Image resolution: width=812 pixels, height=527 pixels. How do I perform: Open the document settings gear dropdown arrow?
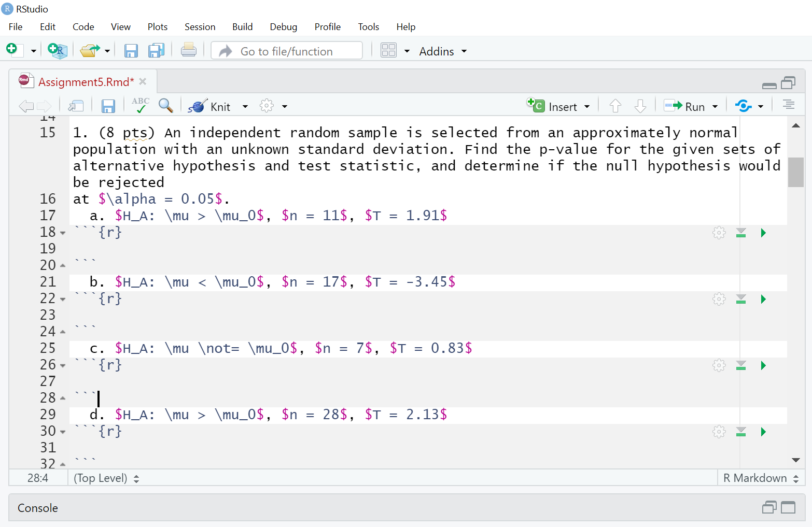pyautogui.click(x=285, y=107)
